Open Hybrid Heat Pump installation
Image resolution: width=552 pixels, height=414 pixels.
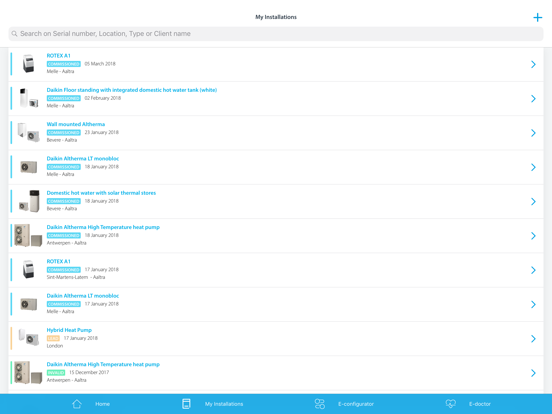[276, 339]
